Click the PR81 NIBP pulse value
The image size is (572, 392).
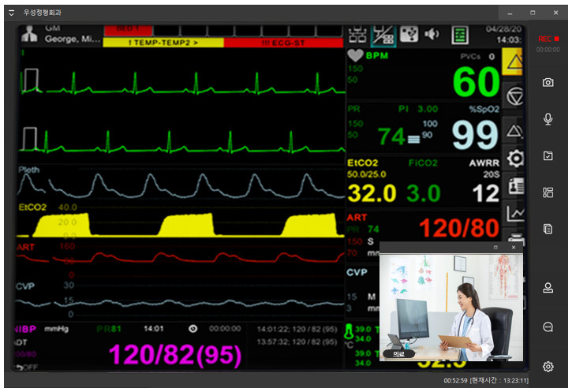pyautogui.click(x=109, y=329)
